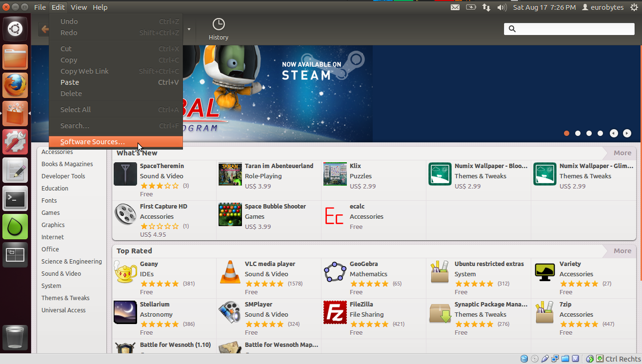Open Ubuntu Dash home from launcher

click(15, 29)
